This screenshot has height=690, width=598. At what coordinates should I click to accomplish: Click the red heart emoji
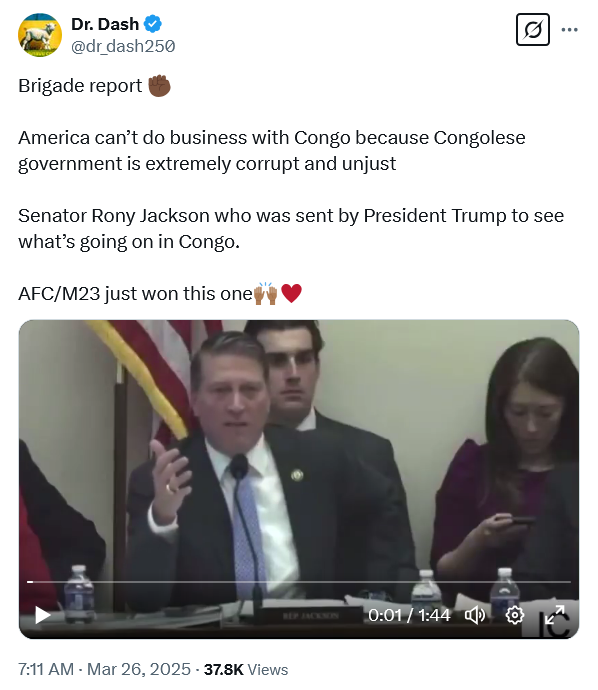pyautogui.click(x=291, y=293)
